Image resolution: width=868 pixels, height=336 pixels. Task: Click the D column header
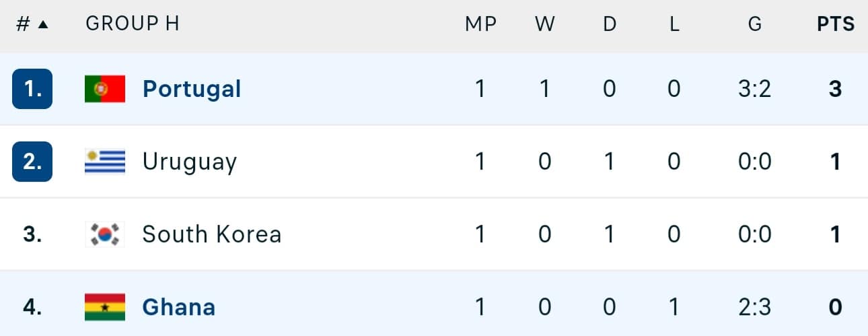(610, 25)
